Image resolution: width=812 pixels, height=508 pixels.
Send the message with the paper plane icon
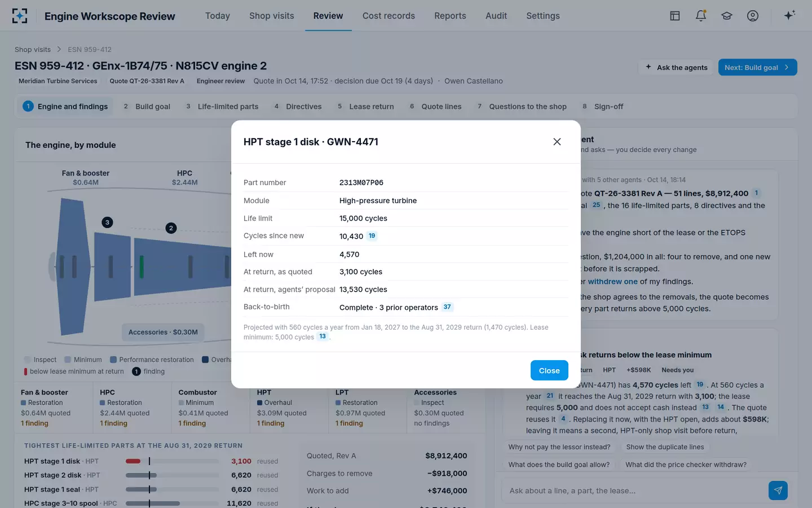coord(778,491)
